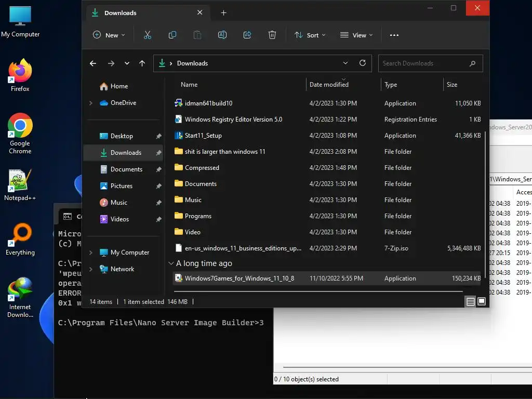Click the vertical scrollbar of file list
Screen dimensions: 532x399
[x=486, y=205]
